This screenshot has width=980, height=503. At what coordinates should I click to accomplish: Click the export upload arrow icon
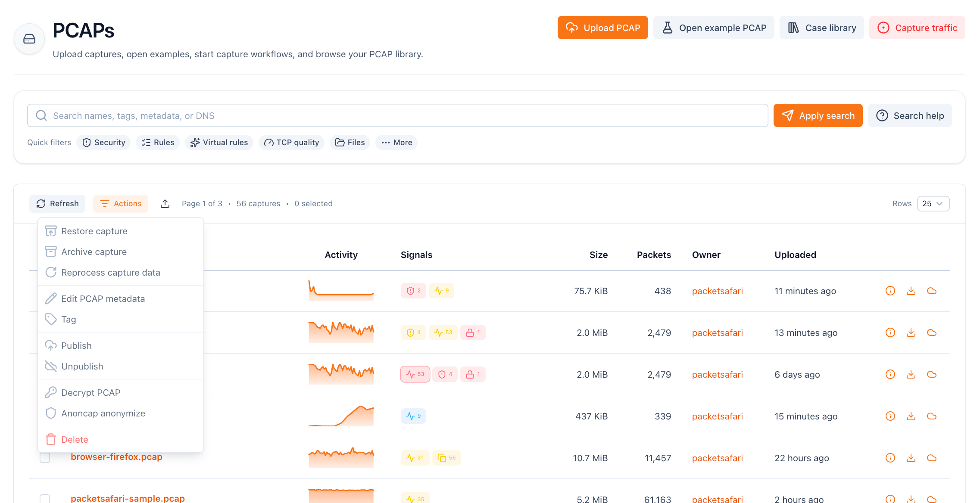coord(165,204)
